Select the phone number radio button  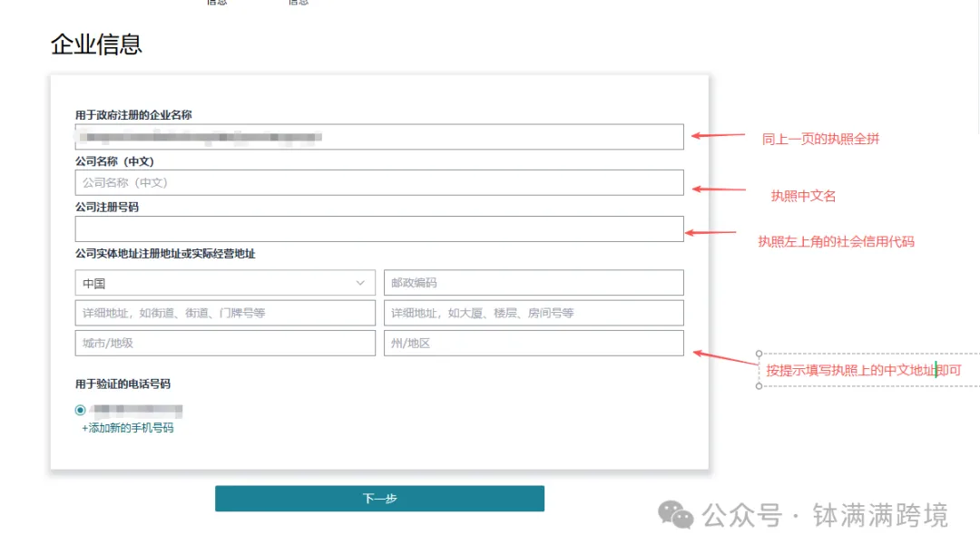pyautogui.click(x=80, y=411)
